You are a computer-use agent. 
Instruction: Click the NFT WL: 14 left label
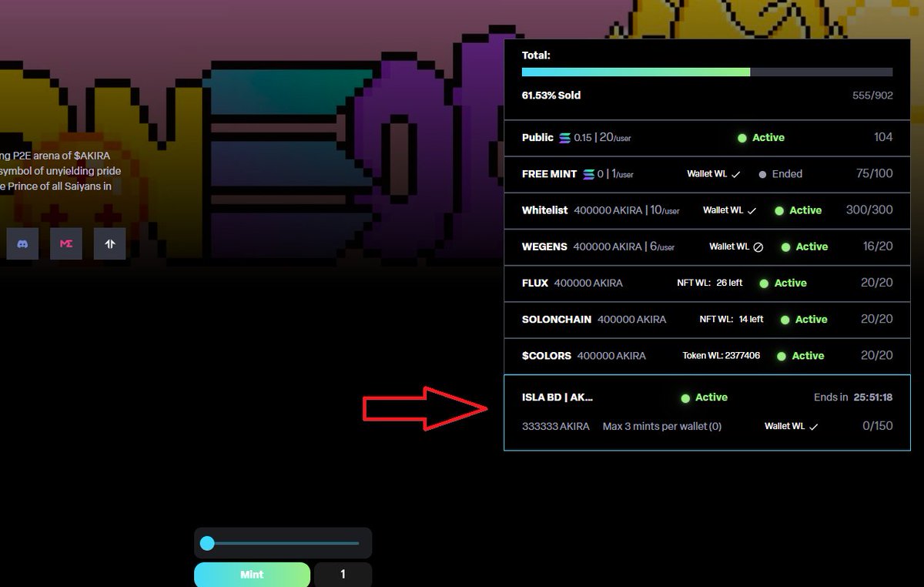(731, 319)
